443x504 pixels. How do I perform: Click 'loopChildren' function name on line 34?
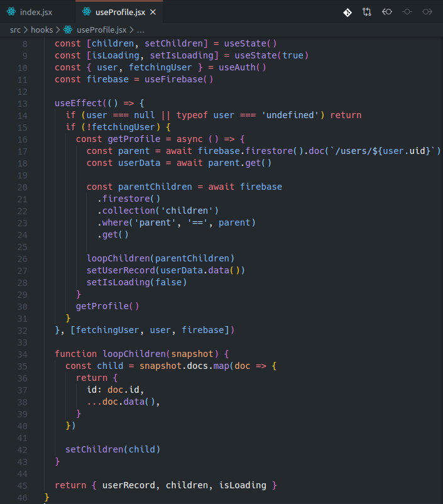134,354
